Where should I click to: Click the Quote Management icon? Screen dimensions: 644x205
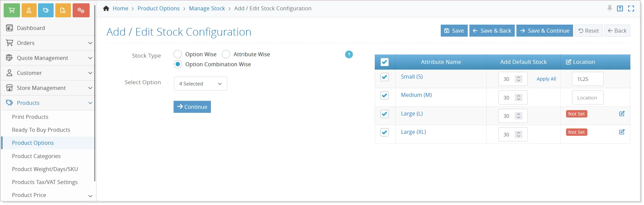click(9, 58)
